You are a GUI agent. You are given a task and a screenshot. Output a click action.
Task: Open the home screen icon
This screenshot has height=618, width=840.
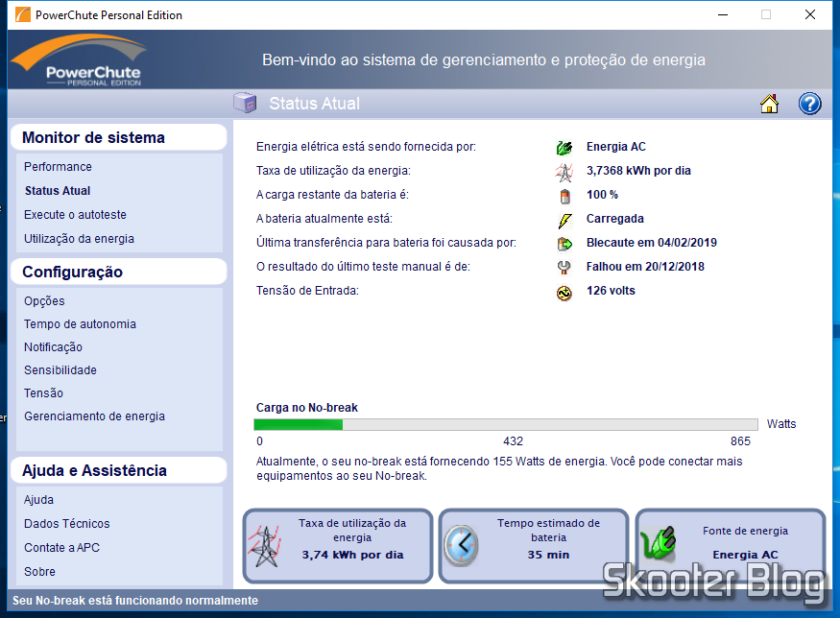click(x=769, y=103)
